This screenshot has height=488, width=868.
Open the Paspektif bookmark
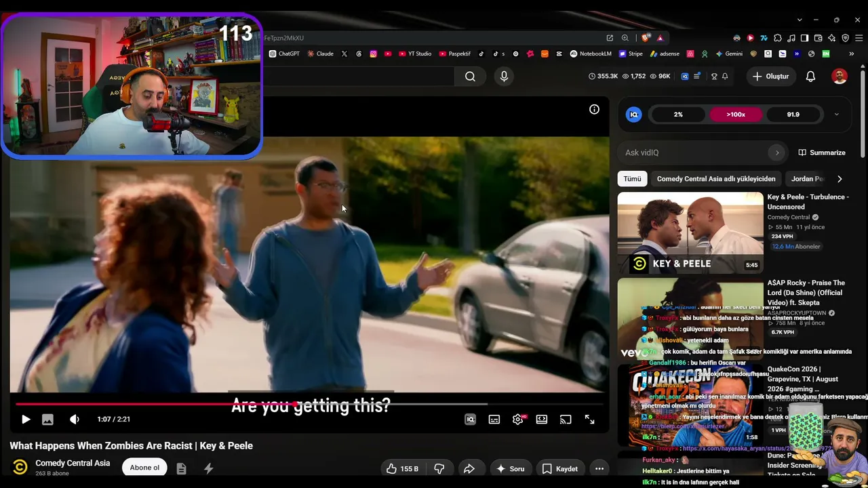coord(455,54)
